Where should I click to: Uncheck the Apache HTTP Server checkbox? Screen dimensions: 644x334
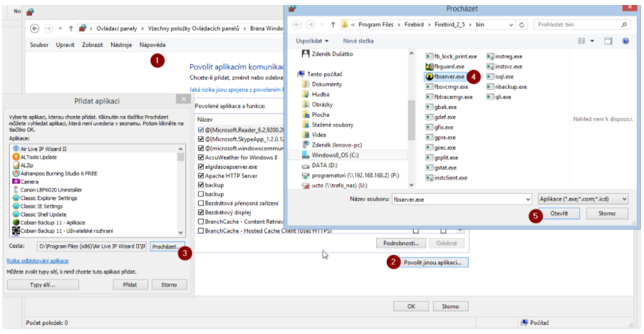pyautogui.click(x=200, y=175)
